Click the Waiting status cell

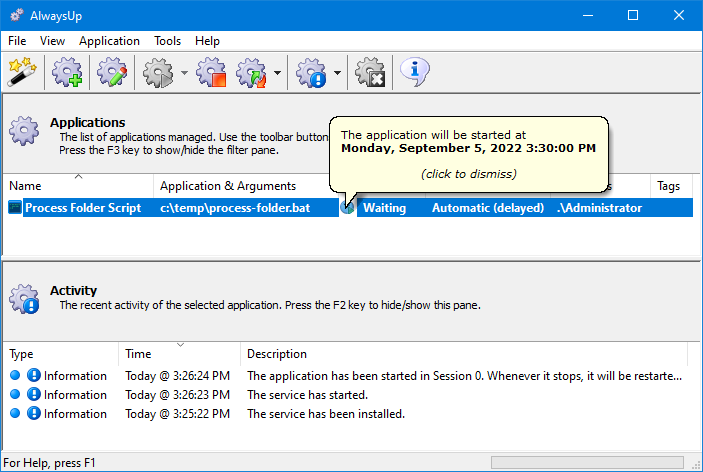[384, 208]
